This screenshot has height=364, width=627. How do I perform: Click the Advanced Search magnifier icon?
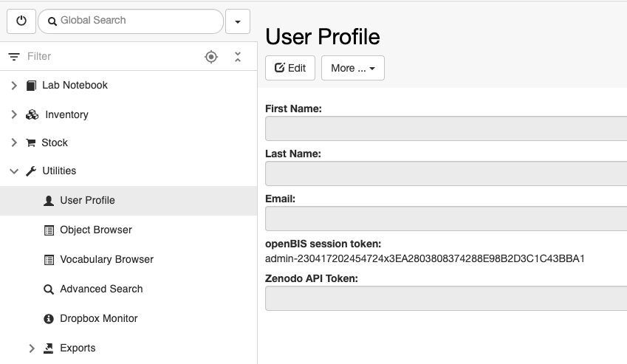(x=49, y=289)
